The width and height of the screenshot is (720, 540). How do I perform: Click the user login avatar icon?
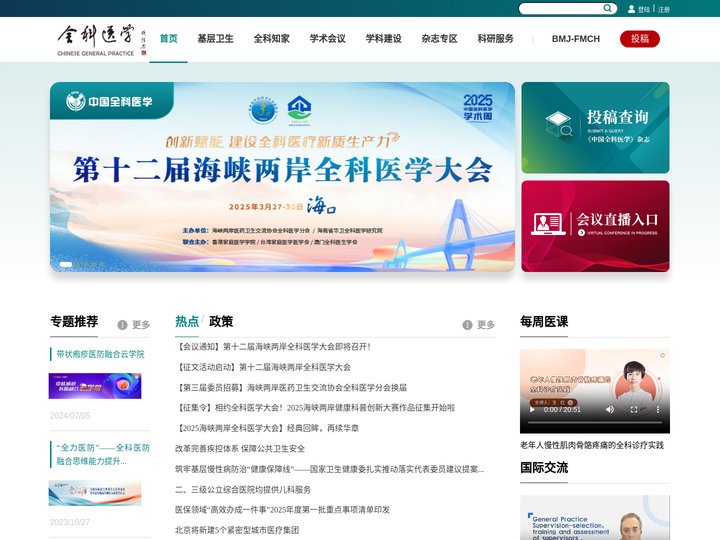pyautogui.click(x=631, y=9)
